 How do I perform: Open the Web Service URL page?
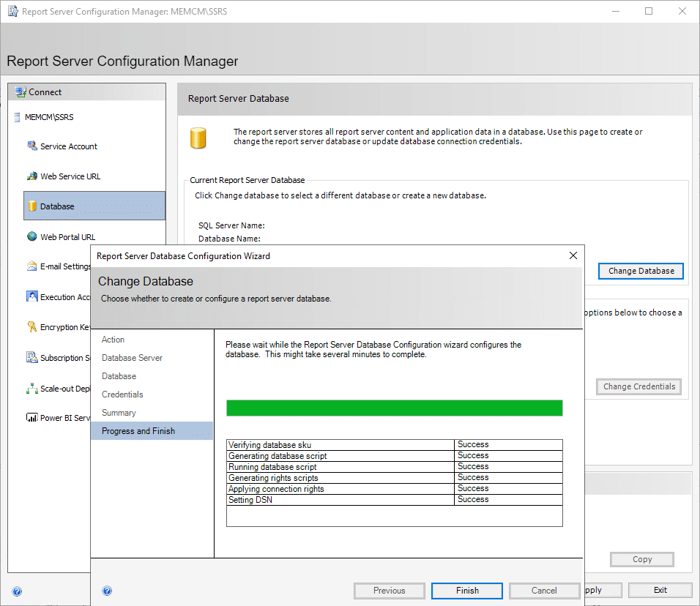[x=70, y=176]
